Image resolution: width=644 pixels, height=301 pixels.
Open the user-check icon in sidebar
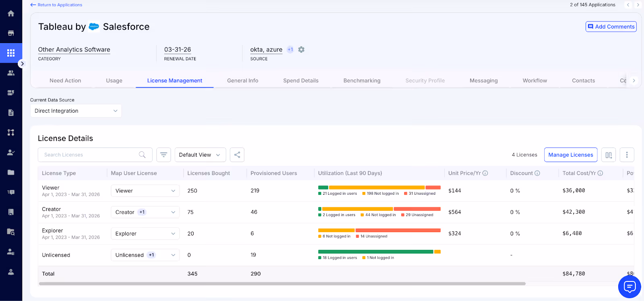(11, 152)
